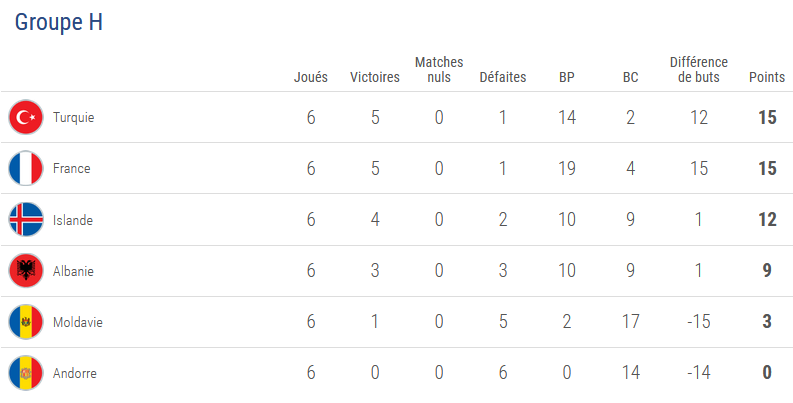The image size is (793, 403).
Task: Select the Matches nuls column header
Action: [439, 70]
